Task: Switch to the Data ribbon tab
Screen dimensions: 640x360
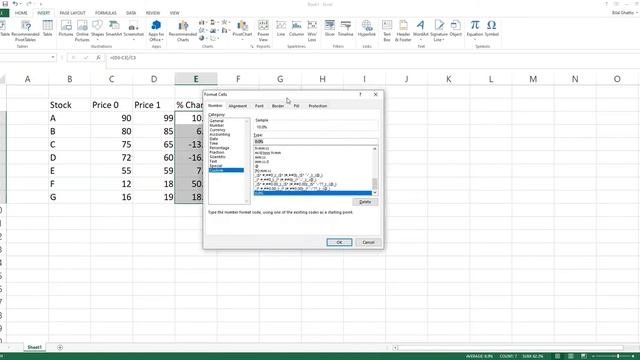Action: point(131,13)
